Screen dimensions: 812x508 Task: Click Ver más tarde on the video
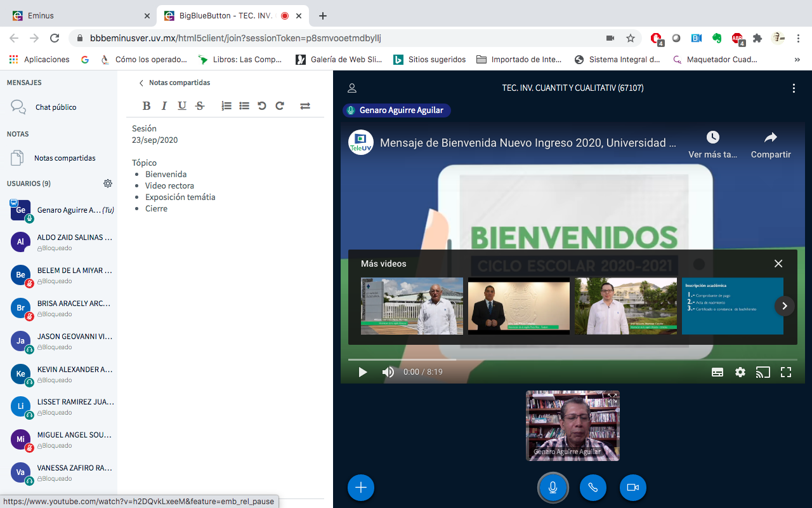[x=712, y=144]
